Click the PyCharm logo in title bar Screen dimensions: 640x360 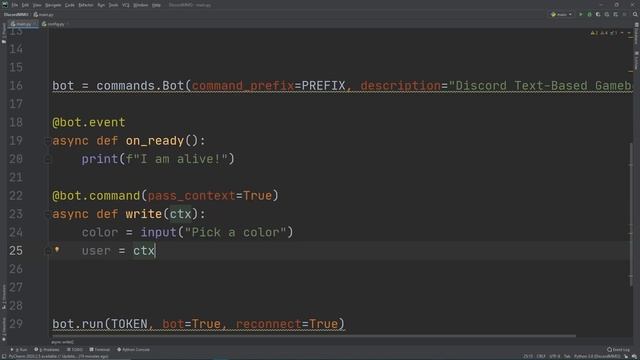(5, 4)
